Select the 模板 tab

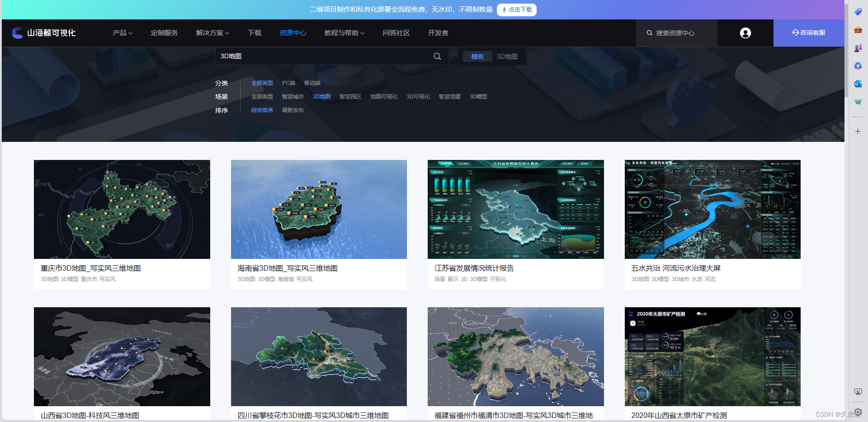(x=477, y=56)
